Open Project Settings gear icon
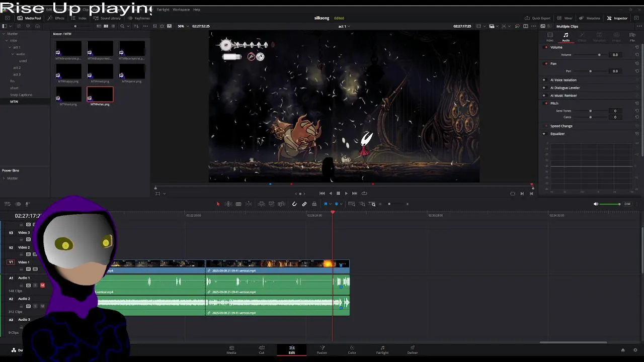 635,350
